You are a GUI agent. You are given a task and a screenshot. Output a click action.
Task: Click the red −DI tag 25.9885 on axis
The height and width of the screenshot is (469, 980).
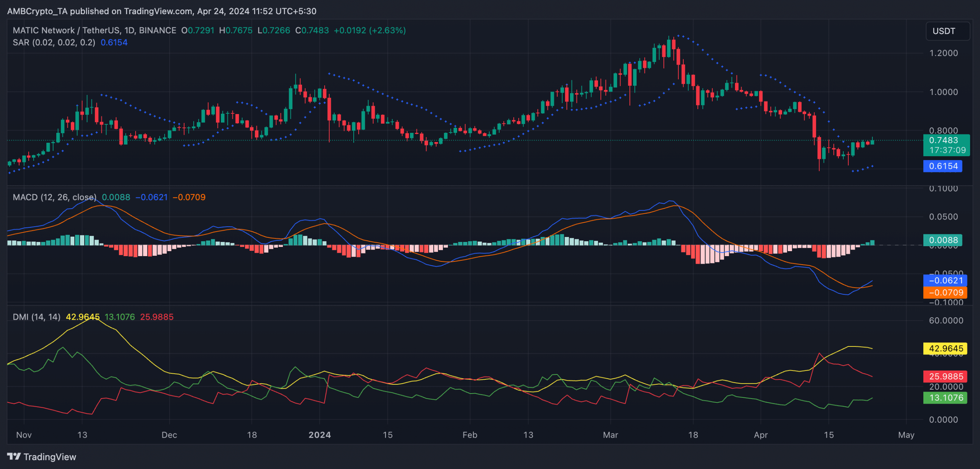point(945,376)
